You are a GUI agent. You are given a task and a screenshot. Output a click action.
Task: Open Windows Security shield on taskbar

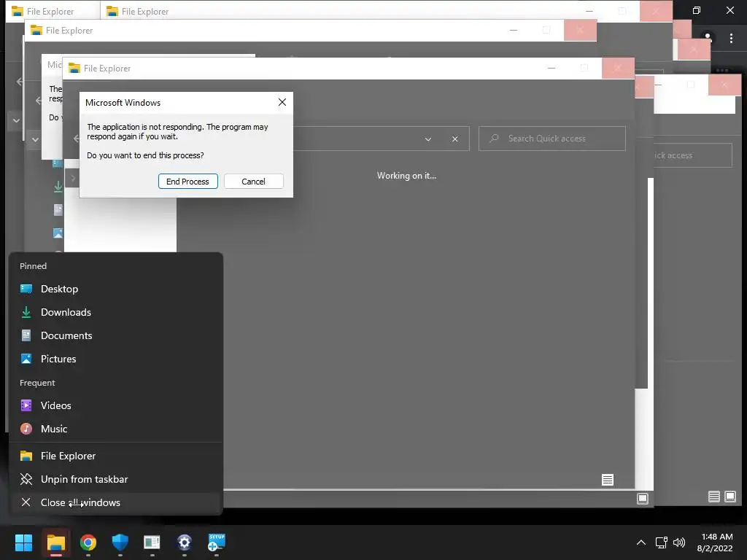(120, 542)
